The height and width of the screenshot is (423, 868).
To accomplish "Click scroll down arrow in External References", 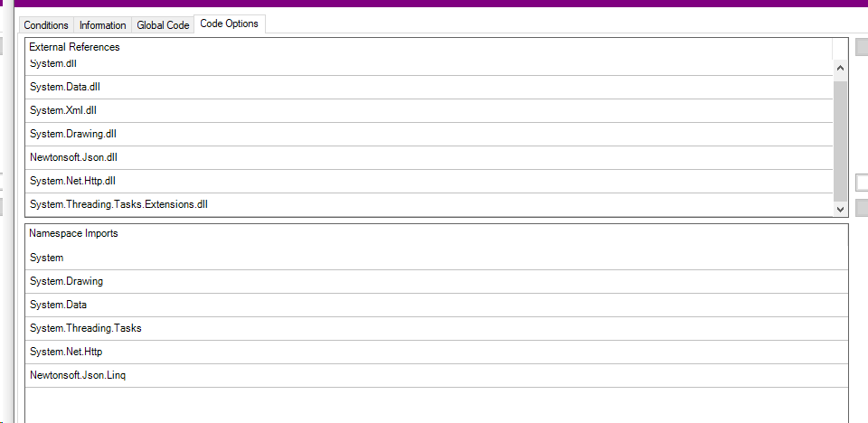I will coord(840,209).
